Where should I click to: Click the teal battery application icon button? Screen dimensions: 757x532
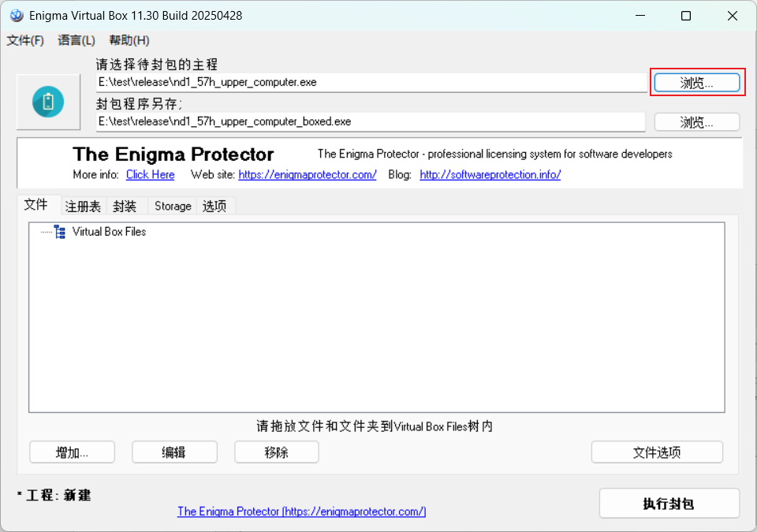[48, 102]
